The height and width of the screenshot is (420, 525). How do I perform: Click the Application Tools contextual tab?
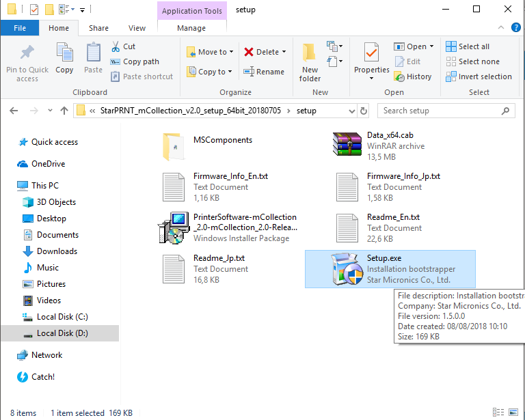[x=192, y=11]
